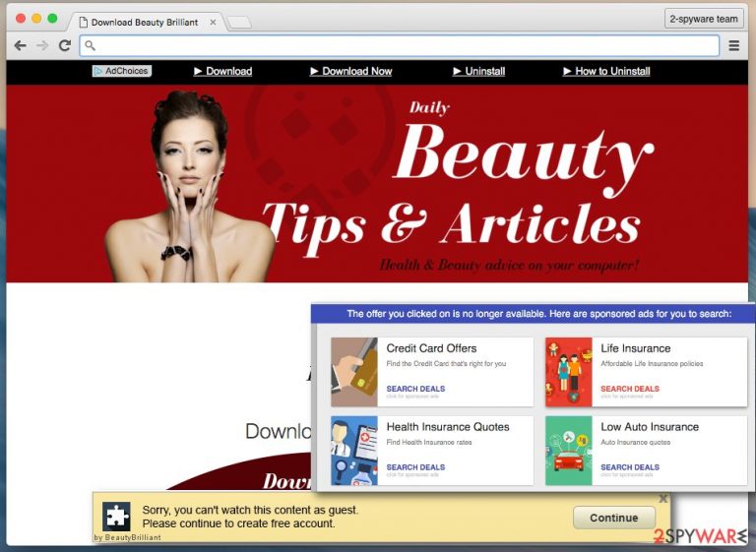Screen dimensions: 756x552
Task: Open the How to Uninstall ad link
Action: (606, 72)
